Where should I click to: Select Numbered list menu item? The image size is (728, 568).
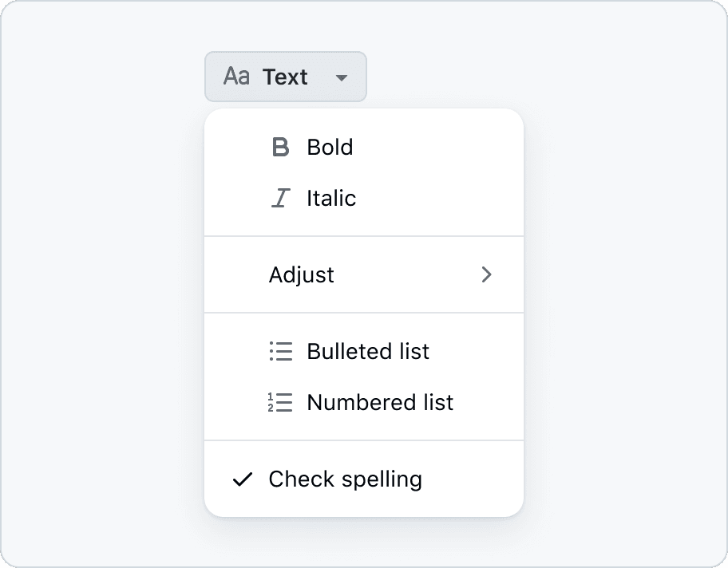pos(380,403)
